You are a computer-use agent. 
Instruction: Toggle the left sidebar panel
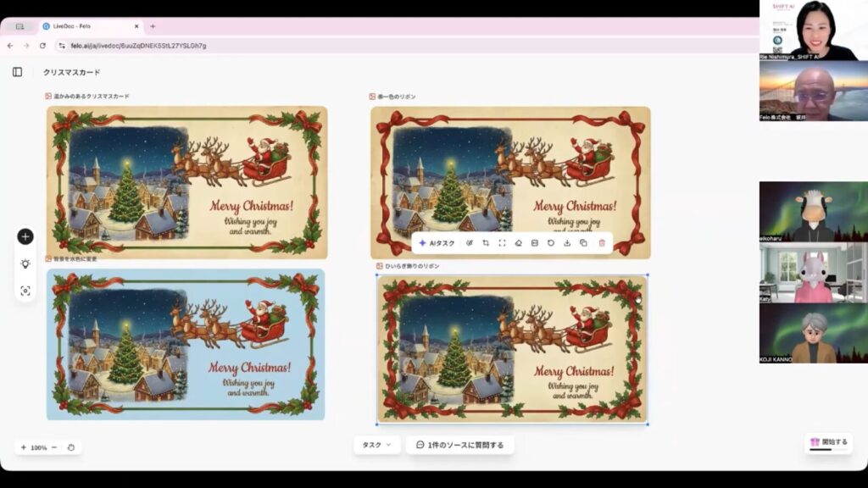[x=17, y=72]
